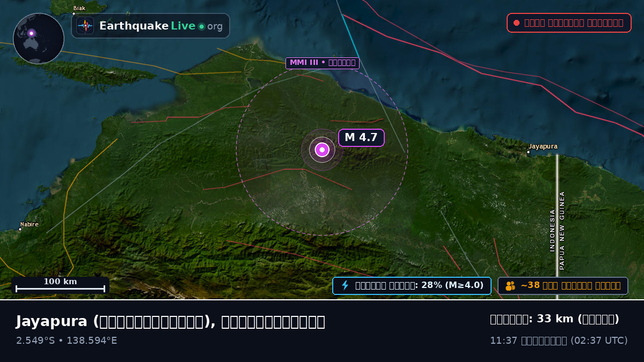Click the Nabire city dot on the map
The image size is (644, 362).
click(x=20, y=230)
